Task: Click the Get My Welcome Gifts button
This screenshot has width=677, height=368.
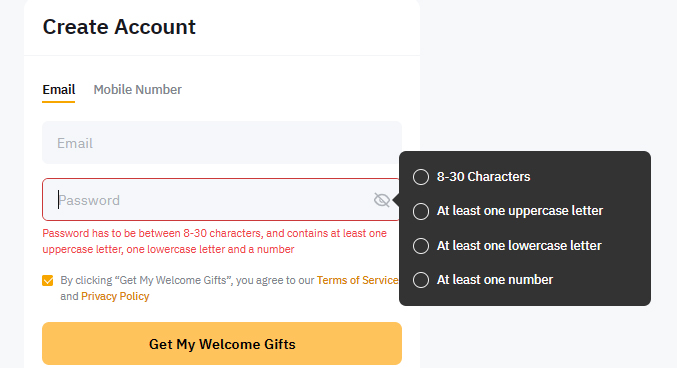Action: (222, 344)
